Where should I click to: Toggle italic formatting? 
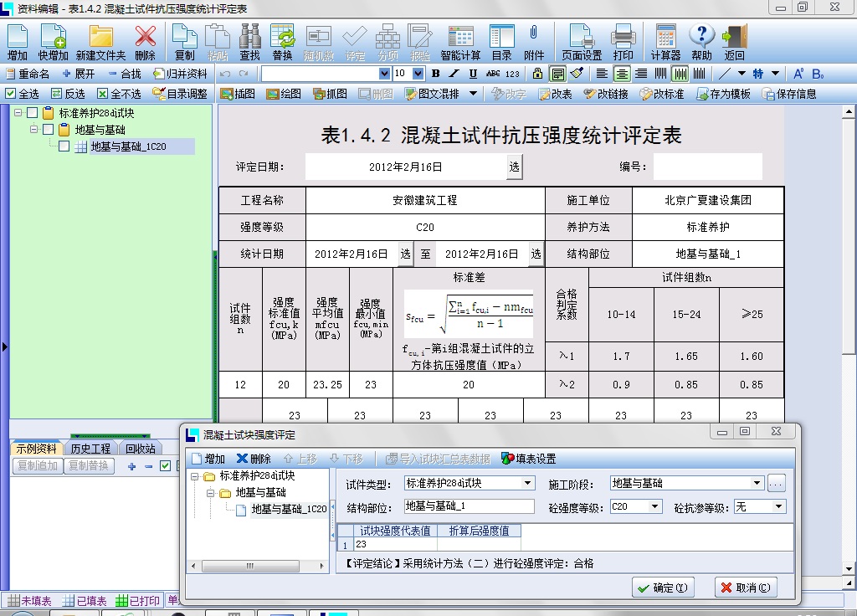tap(454, 74)
